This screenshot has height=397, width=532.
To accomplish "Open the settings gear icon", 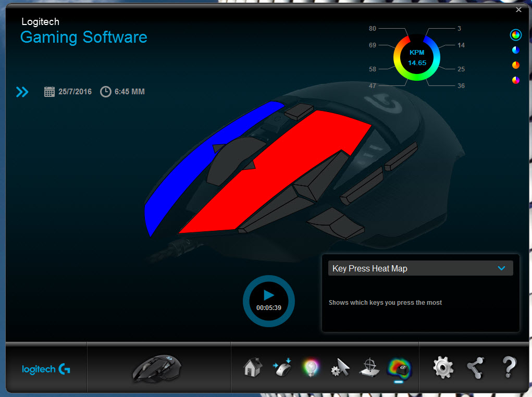I will [443, 367].
